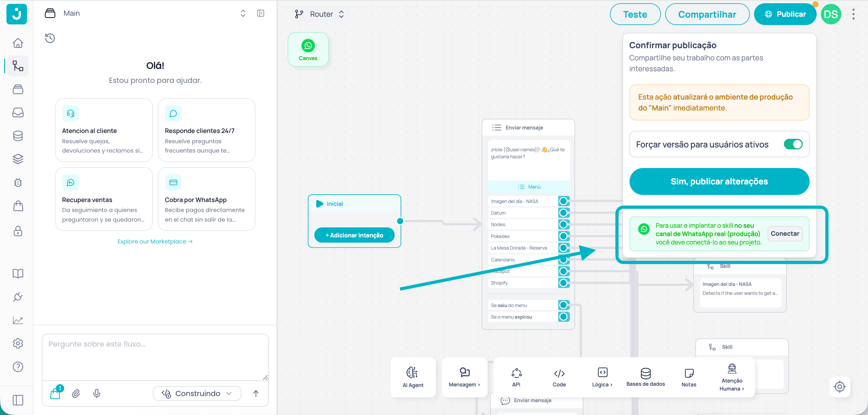The image size is (868, 415).
Task: Open the bug debug sidebar icon
Action: [x=18, y=182]
